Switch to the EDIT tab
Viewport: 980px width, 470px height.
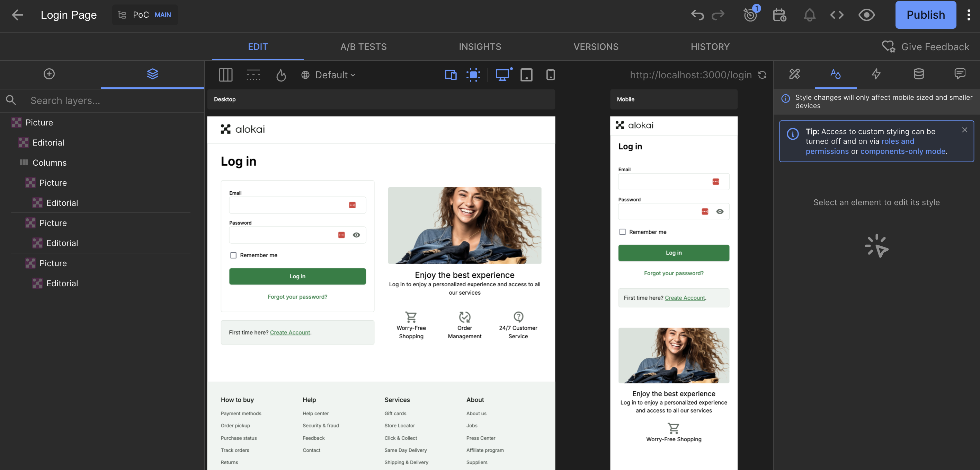258,46
